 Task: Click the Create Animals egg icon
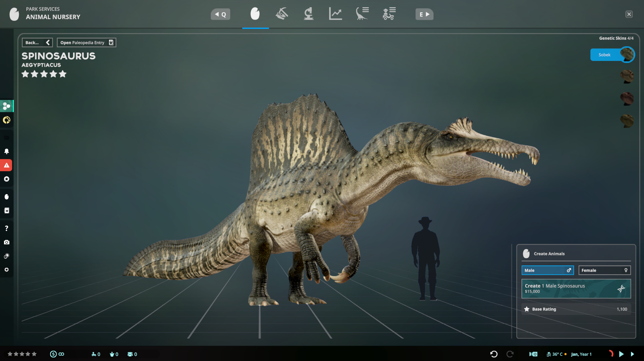(526, 254)
